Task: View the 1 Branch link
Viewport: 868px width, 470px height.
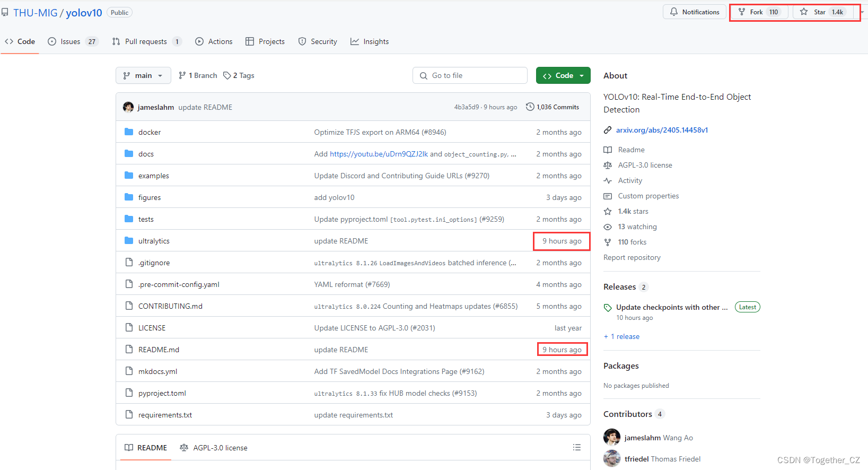Action: [x=198, y=75]
